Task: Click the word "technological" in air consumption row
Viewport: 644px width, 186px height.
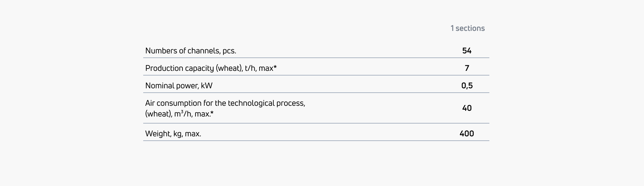Action: [x=251, y=103]
